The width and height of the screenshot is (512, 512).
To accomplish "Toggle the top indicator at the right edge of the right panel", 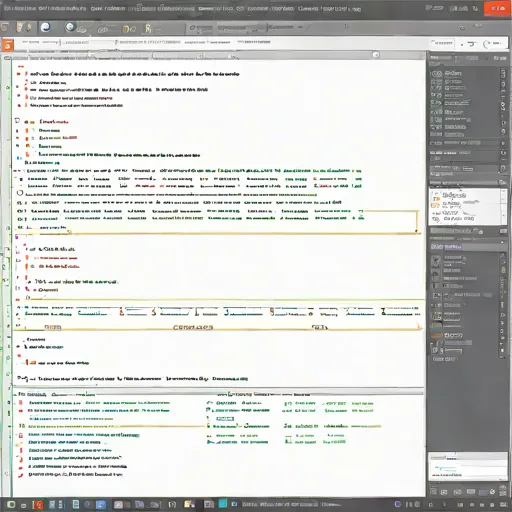I will 503,73.
